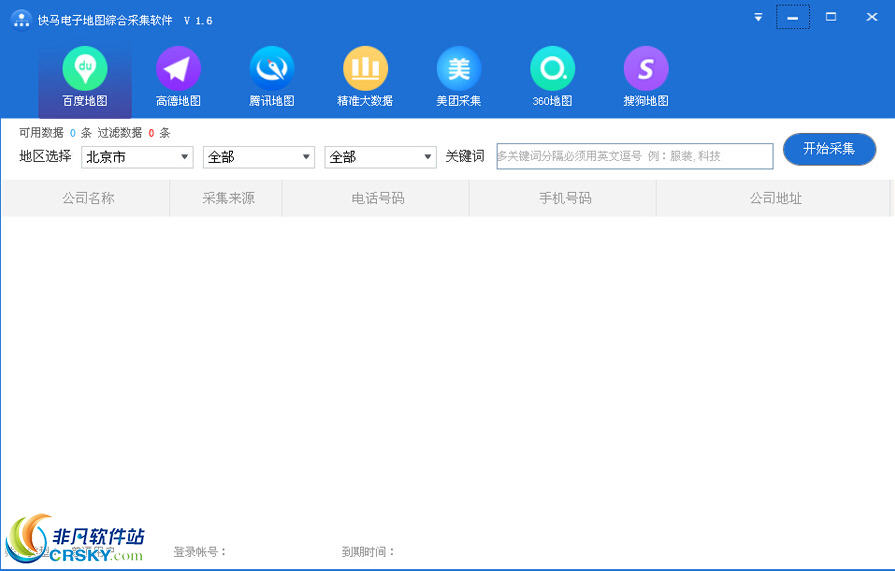Click the 关键词 label
The width and height of the screenshot is (895, 571).
click(x=465, y=156)
